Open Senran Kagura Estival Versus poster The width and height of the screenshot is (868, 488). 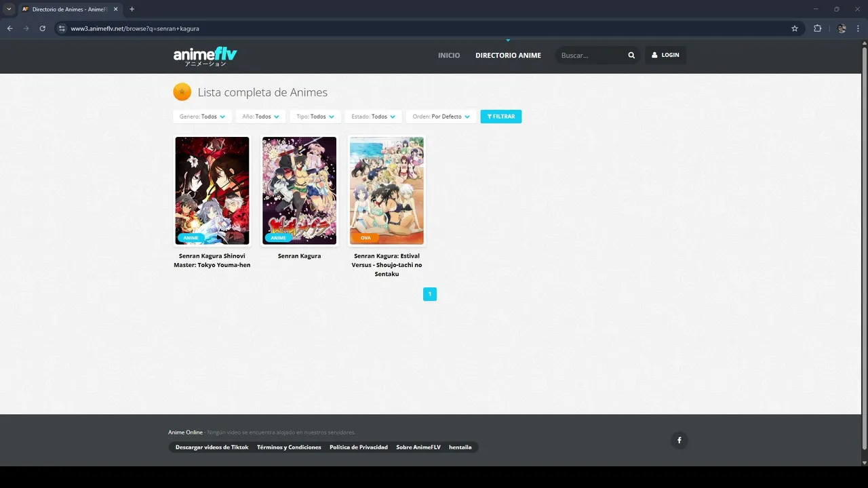pyautogui.click(x=387, y=190)
